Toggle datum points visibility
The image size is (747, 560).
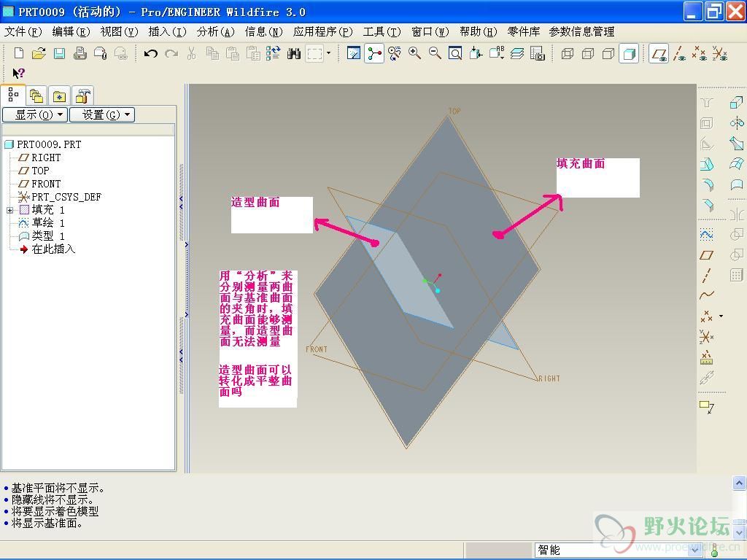click(x=700, y=53)
